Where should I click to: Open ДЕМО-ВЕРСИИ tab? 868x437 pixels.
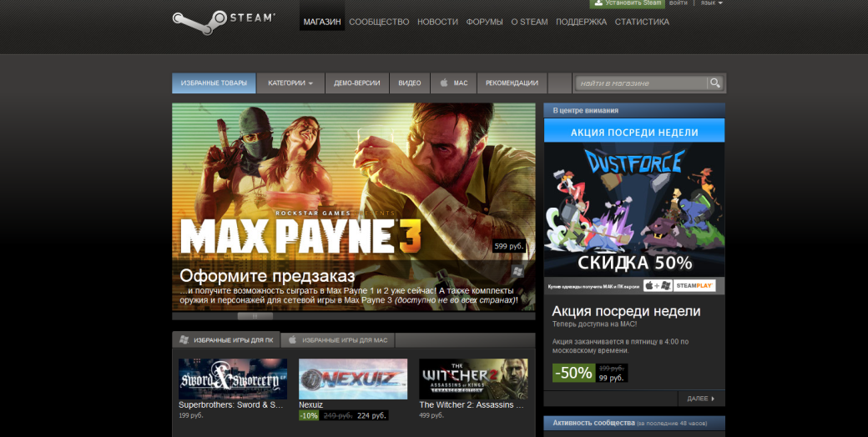(357, 83)
